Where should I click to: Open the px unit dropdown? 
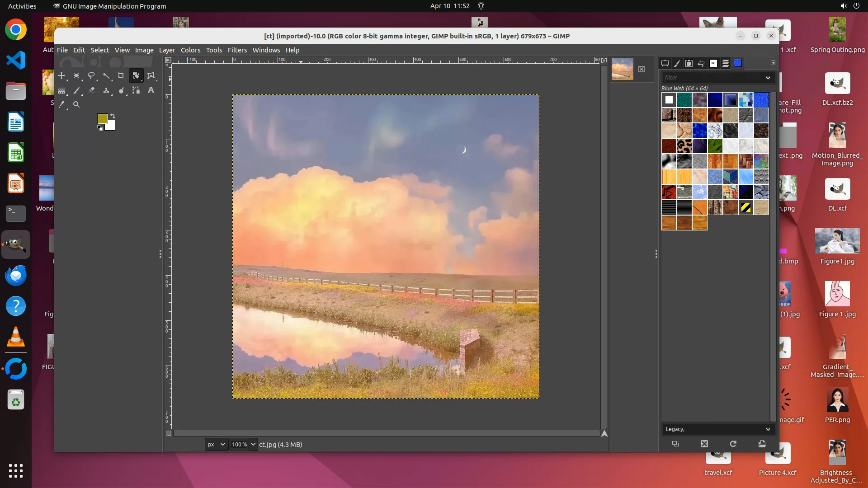pyautogui.click(x=216, y=444)
